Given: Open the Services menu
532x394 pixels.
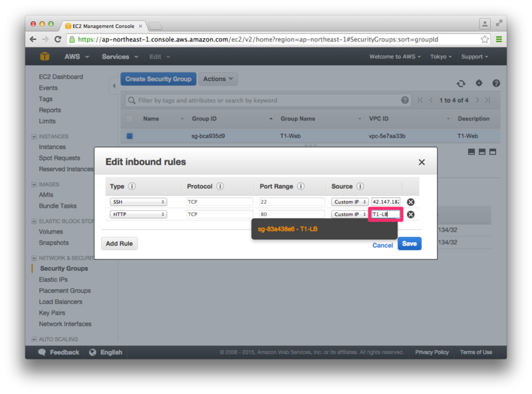Looking at the screenshot, I should [x=120, y=57].
